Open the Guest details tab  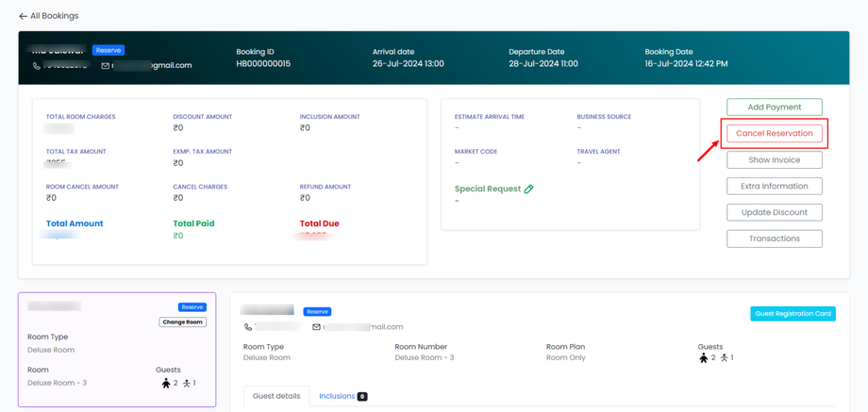pos(276,396)
